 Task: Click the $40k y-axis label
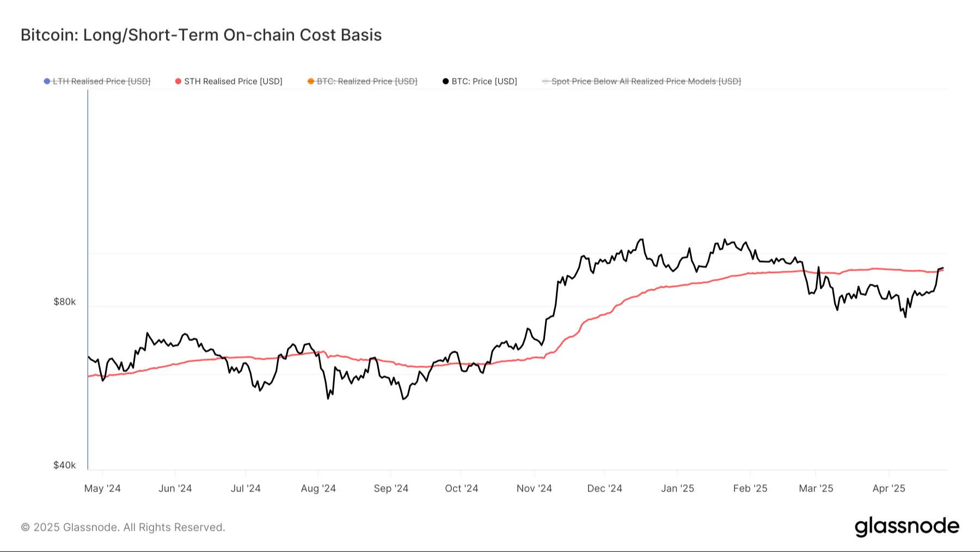pyautogui.click(x=65, y=465)
